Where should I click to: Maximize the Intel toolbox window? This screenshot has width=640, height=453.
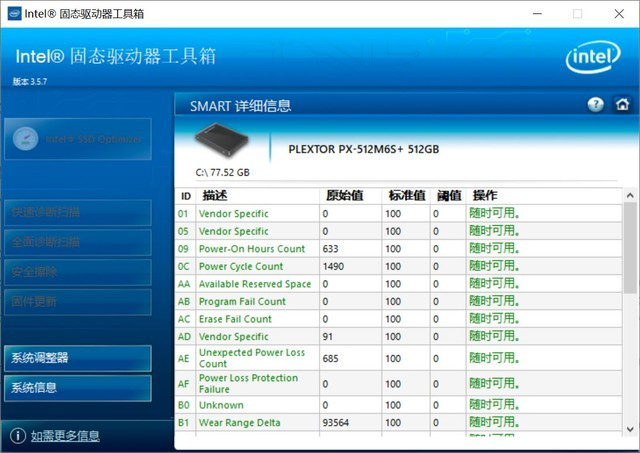point(577,14)
